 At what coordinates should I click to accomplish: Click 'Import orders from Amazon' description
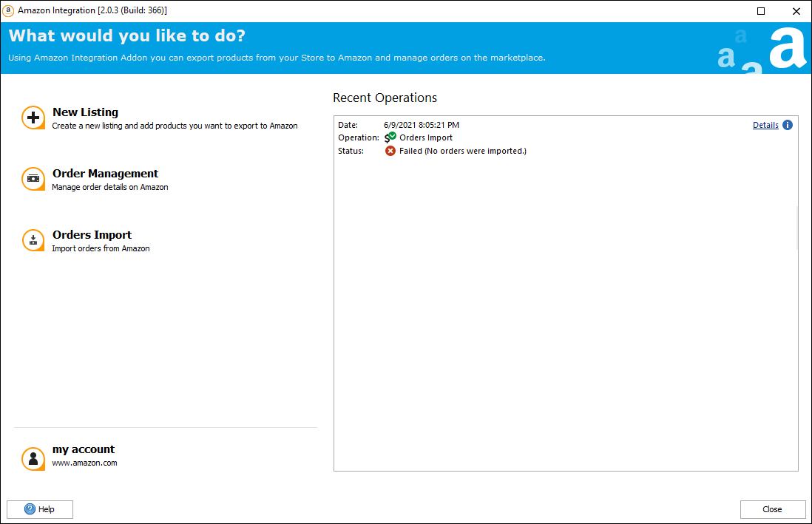point(101,248)
